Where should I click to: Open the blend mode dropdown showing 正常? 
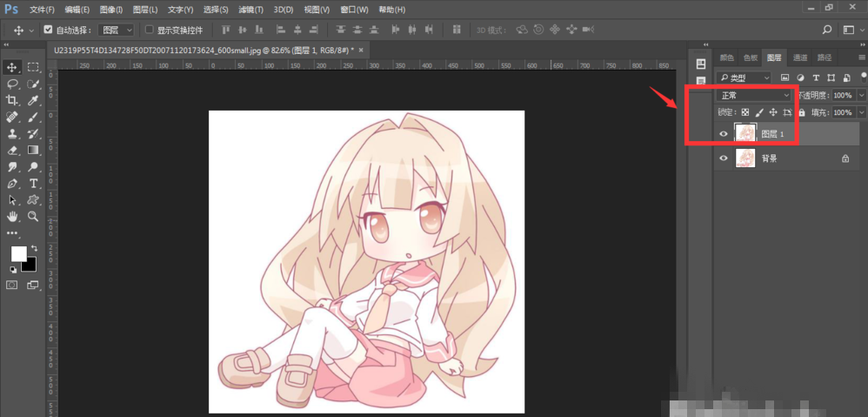[x=754, y=95]
